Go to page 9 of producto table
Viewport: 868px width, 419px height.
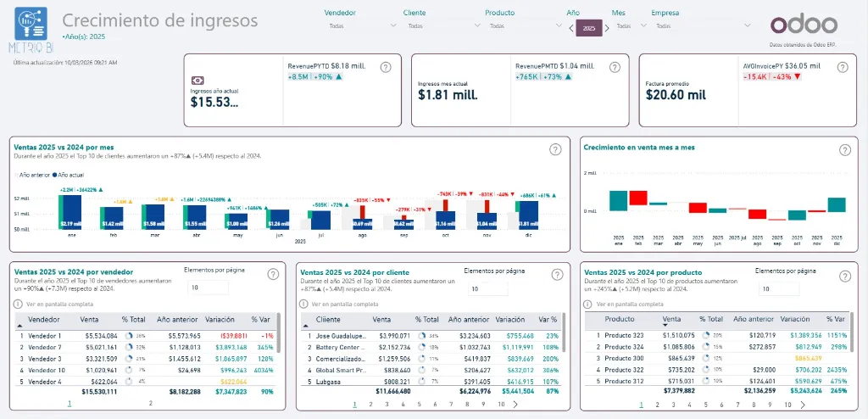click(771, 405)
